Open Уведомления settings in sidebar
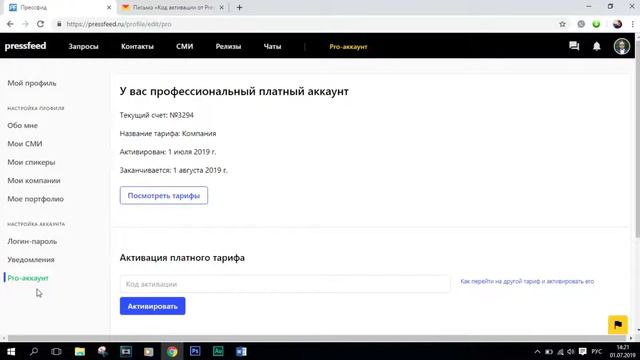640x360 pixels. (x=31, y=260)
